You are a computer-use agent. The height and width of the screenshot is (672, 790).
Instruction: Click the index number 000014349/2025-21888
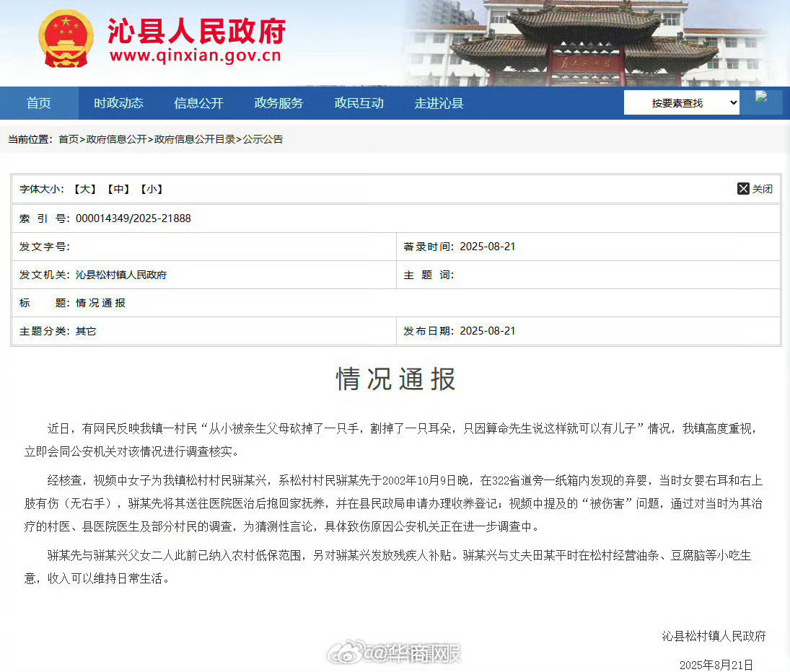coord(133,218)
